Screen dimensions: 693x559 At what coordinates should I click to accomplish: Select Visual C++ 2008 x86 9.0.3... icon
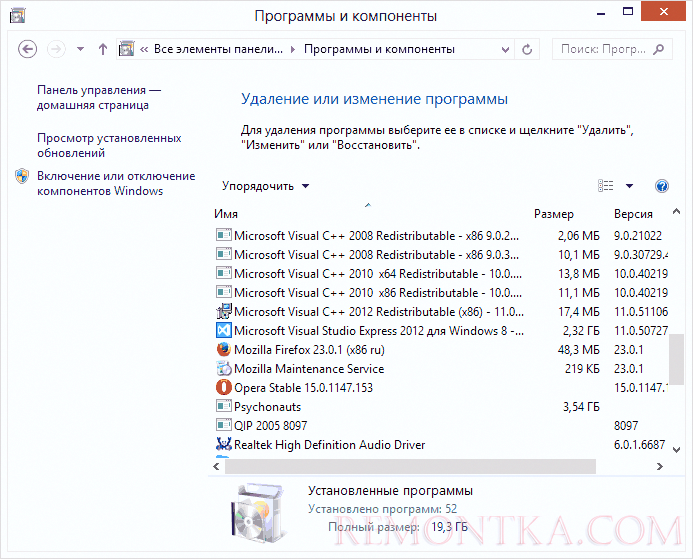(224, 254)
